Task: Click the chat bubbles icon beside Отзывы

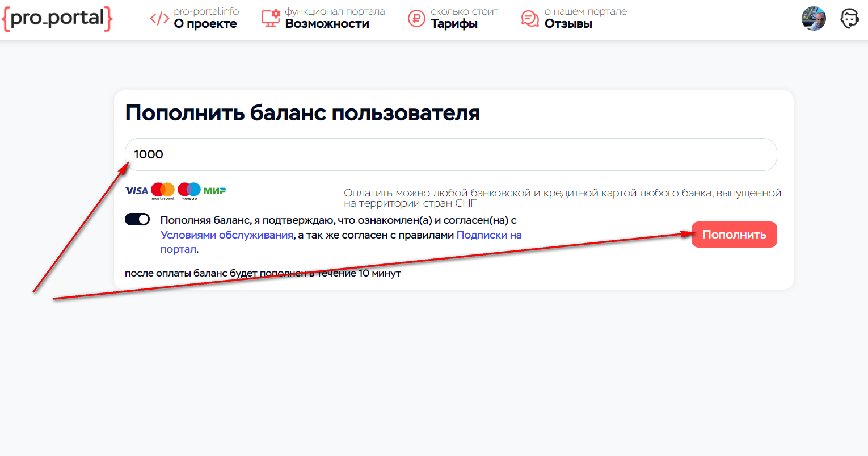Action: tap(530, 19)
